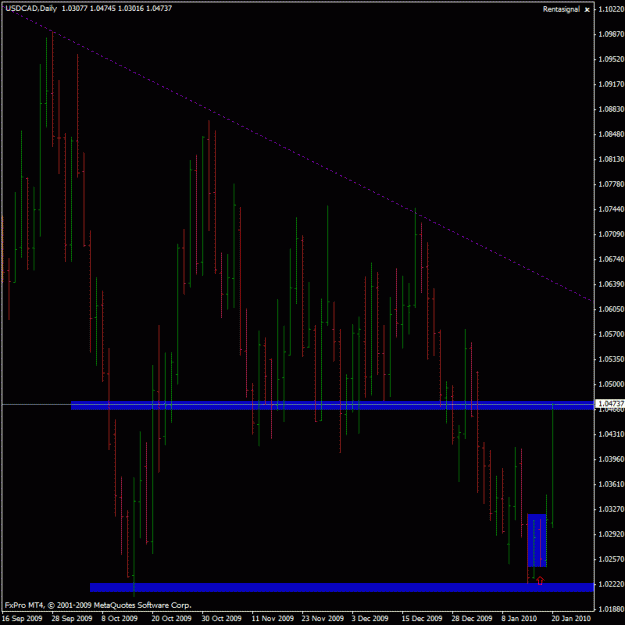The image size is (625, 625).
Task: Click the 28 Dec 2009 date label
Action: 472,619
